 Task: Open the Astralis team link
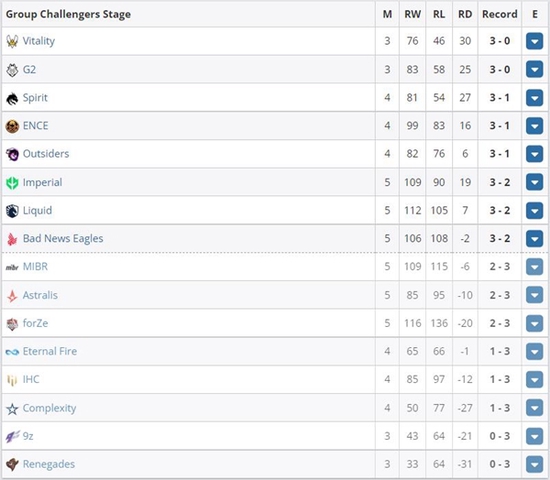click(40, 295)
